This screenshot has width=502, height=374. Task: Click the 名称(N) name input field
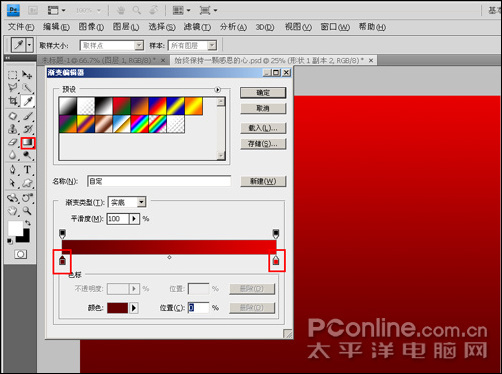tap(159, 181)
